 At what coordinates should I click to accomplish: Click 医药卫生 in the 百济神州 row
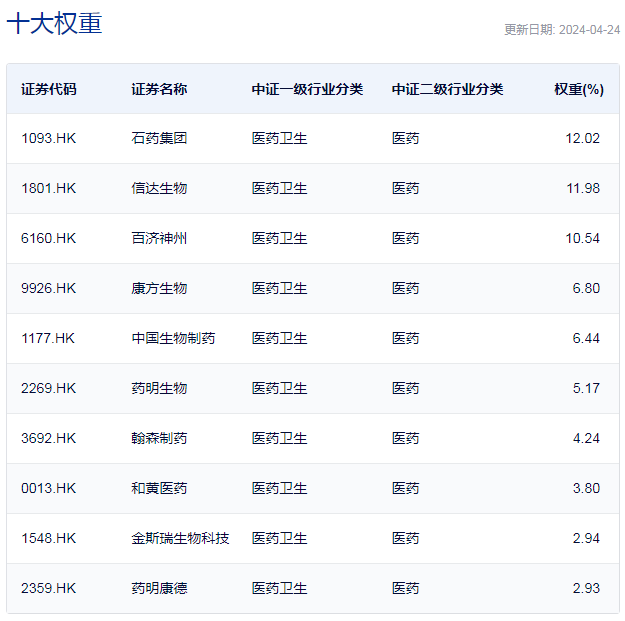pos(279,238)
